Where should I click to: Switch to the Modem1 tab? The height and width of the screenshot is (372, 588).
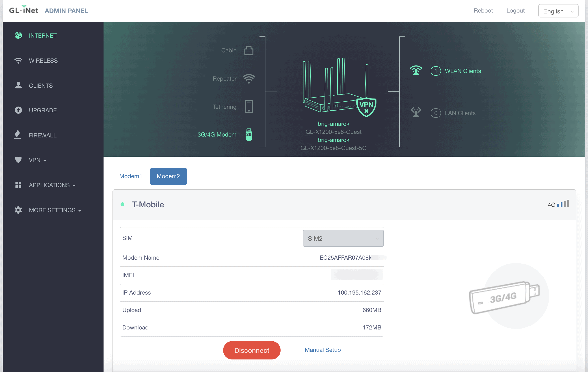(x=130, y=176)
